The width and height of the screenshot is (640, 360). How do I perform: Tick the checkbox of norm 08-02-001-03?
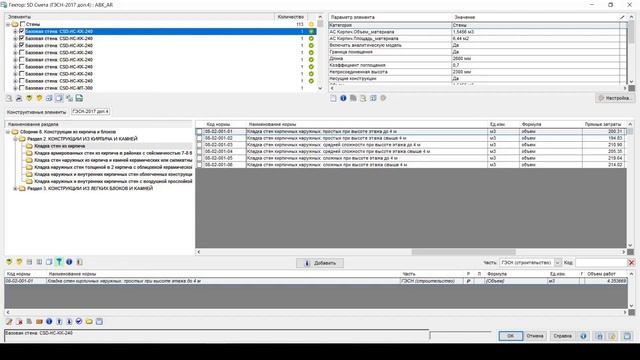pos(199,144)
